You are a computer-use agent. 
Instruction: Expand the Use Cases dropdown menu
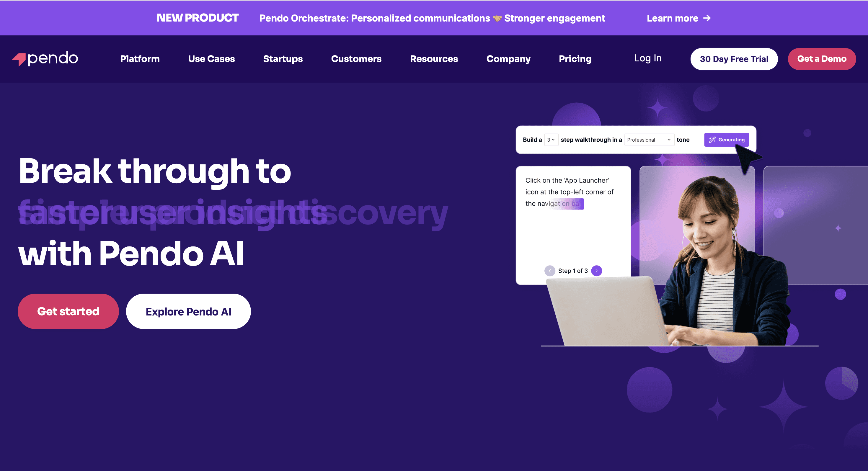(x=211, y=58)
